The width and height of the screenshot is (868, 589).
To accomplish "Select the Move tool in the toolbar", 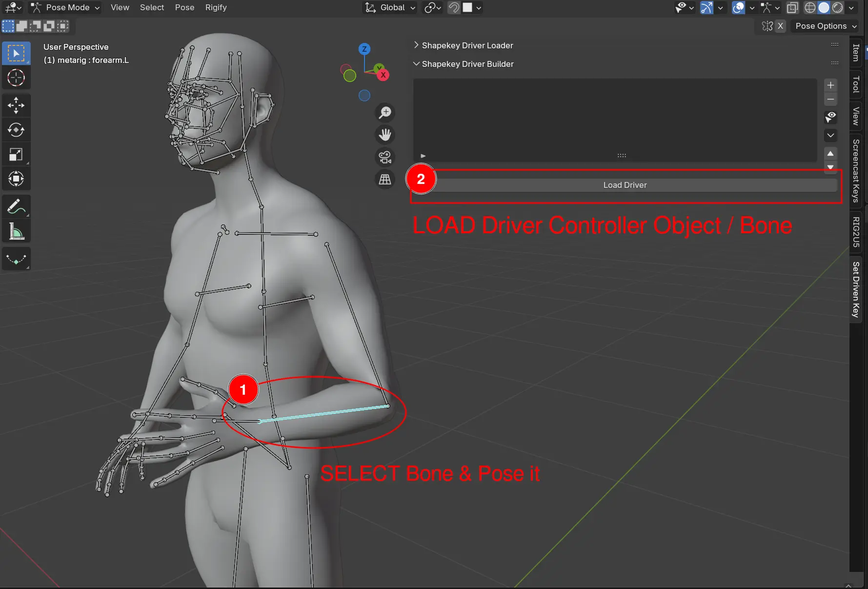I will (x=16, y=105).
